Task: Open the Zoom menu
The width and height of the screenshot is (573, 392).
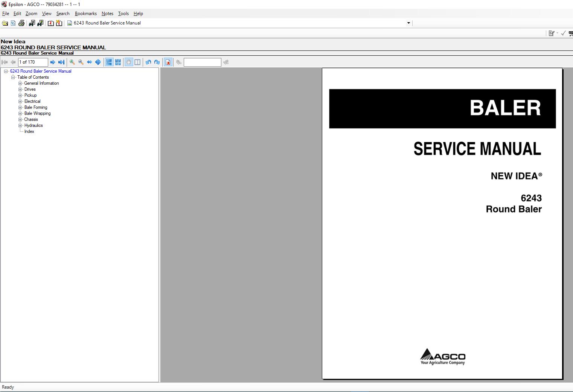Action: click(x=31, y=14)
